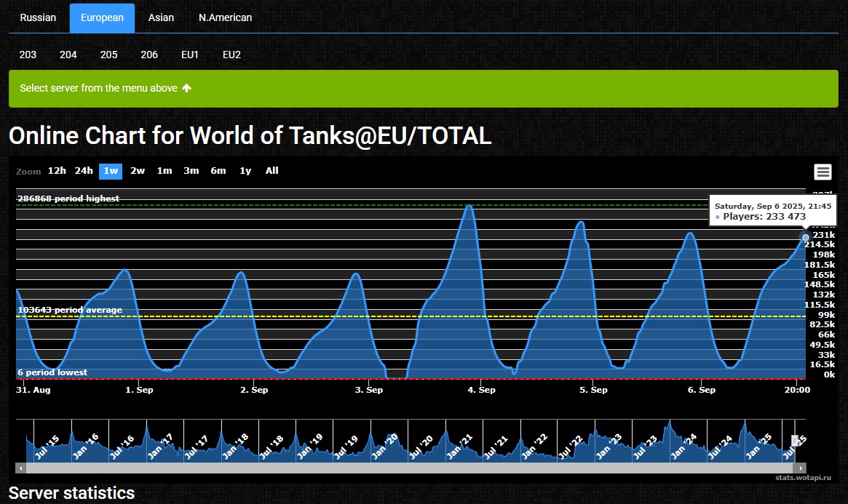Click the '5. Sep' axis label
The height and width of the screenshot is (504, 848).
(593, 390)
